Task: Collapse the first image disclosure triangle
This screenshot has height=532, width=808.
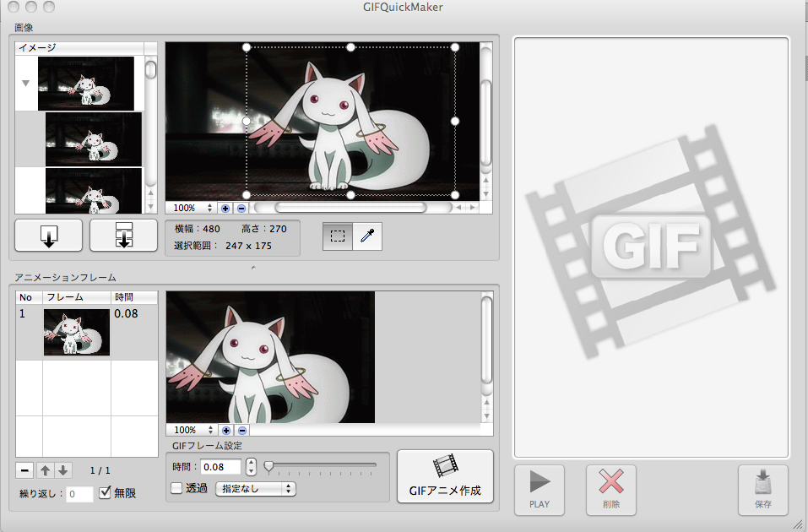Action: point(26,83)
